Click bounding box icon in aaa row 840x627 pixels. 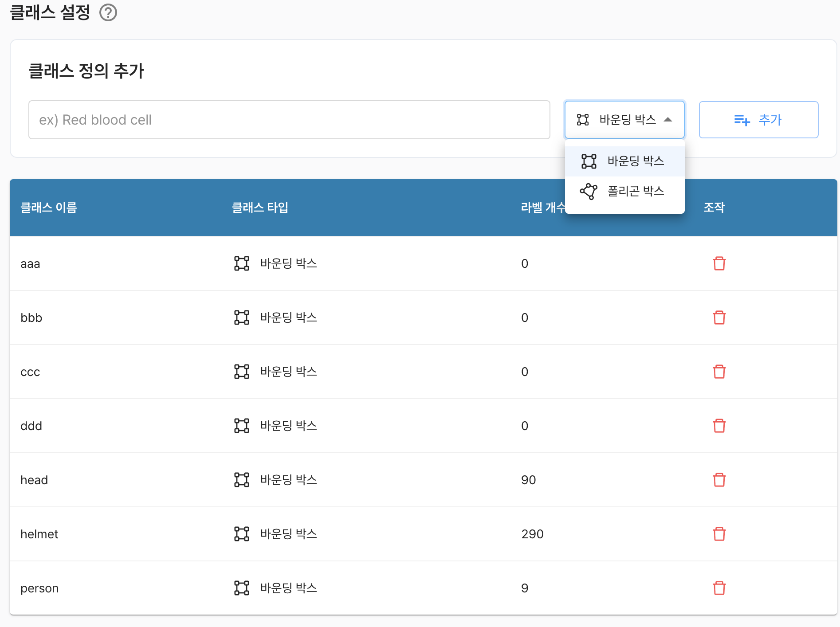[242, 263]
